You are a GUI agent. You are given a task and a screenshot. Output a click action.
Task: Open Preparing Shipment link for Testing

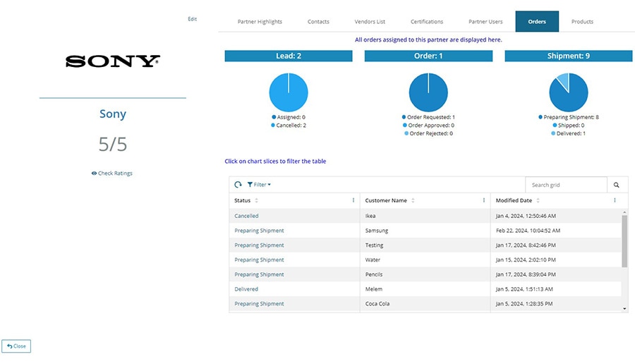point(259,245)
